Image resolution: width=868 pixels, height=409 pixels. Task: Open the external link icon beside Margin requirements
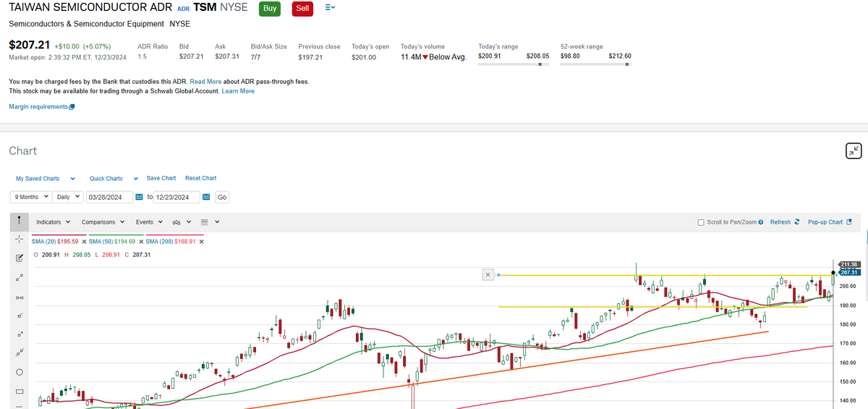(x=72, y=107)
